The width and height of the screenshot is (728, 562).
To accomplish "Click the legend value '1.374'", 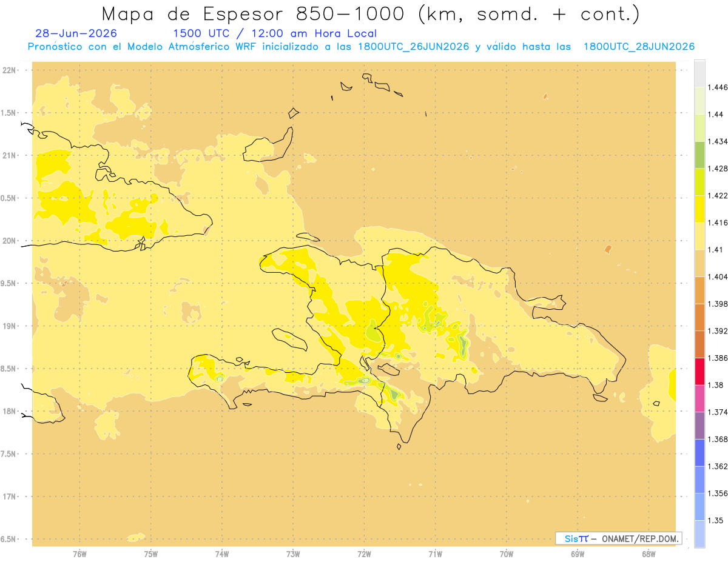I will click(719, 412).
